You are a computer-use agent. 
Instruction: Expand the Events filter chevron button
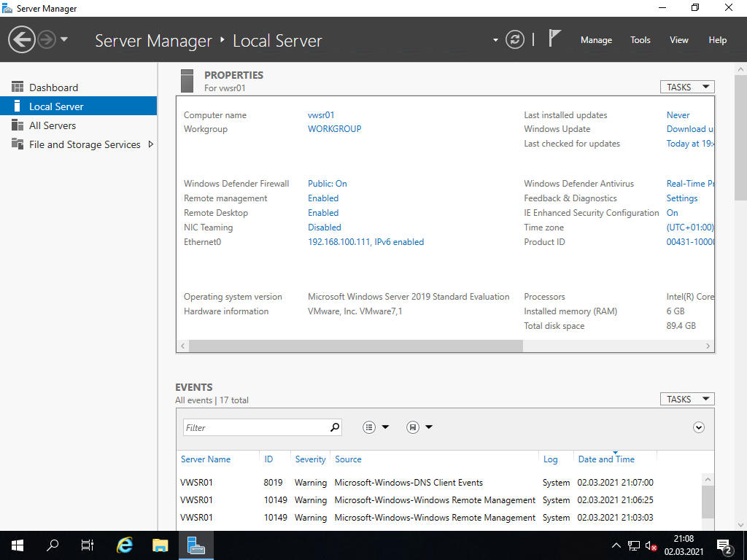pos(699,427)
